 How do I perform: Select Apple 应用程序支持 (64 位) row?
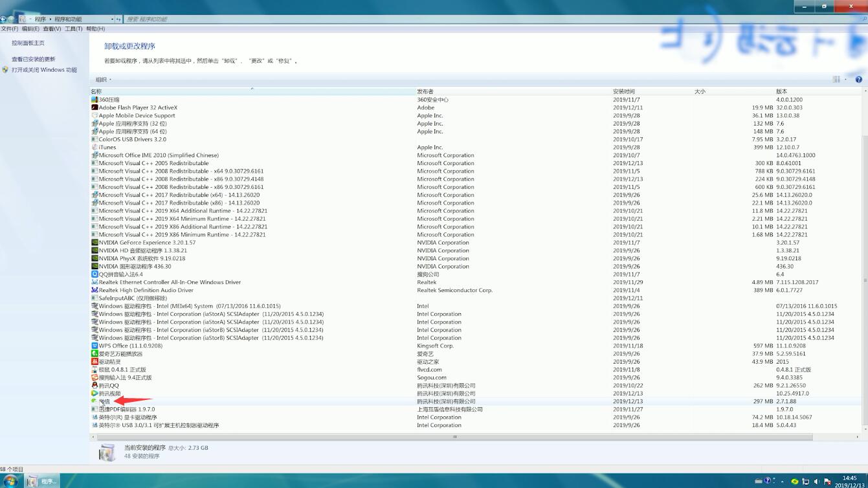pyautogui.click(x=476, y=131)
